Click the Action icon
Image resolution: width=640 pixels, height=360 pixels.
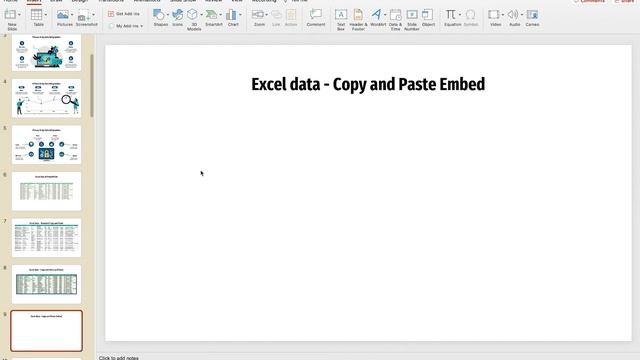pos(291,15)
